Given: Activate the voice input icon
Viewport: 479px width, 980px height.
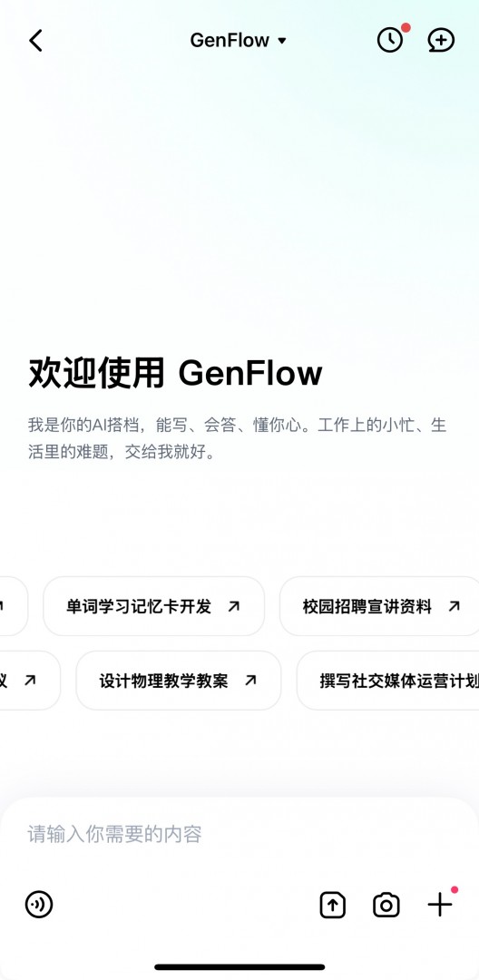Looking at the screenshot, I should click(39, 905).
